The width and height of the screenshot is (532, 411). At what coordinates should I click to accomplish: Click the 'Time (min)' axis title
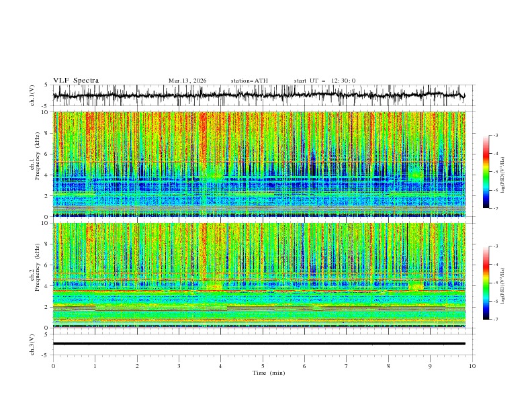pyautogui.click(x=269, y=373)
